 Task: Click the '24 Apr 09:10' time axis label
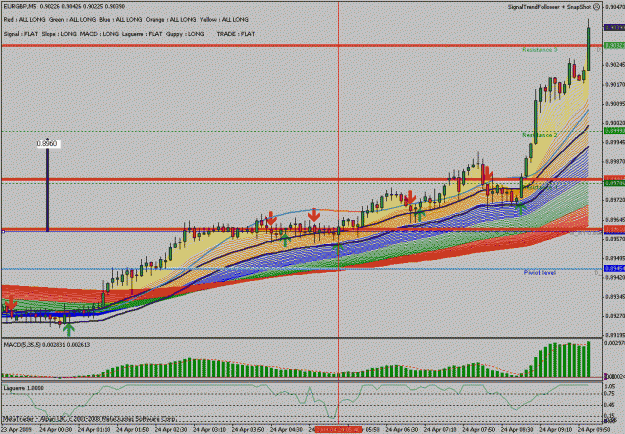pos(556,430)
